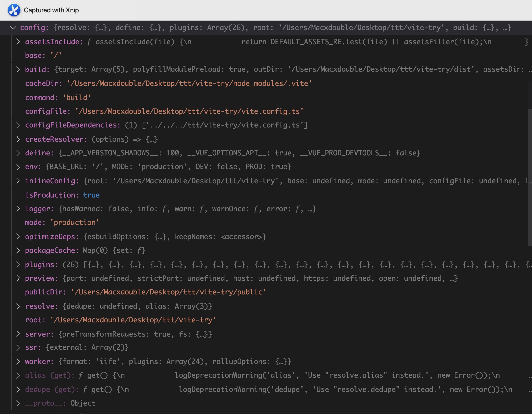Expand the alias (get) accessor

coord(18,376)
